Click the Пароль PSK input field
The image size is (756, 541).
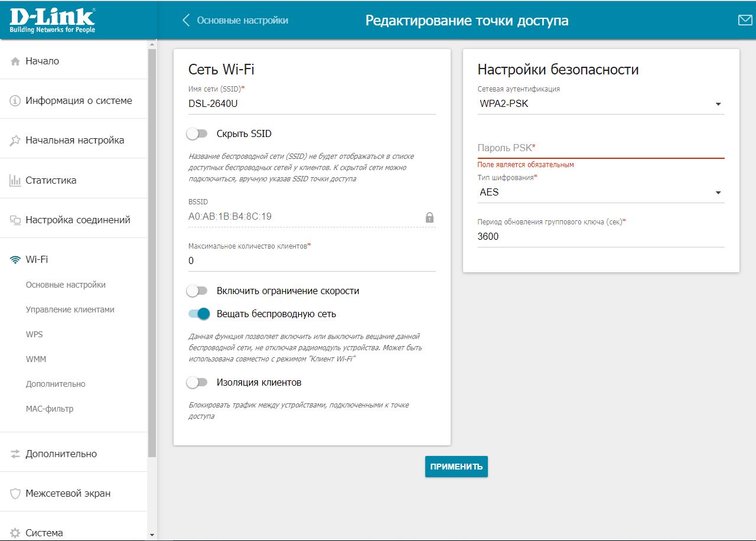pos(601,148)
